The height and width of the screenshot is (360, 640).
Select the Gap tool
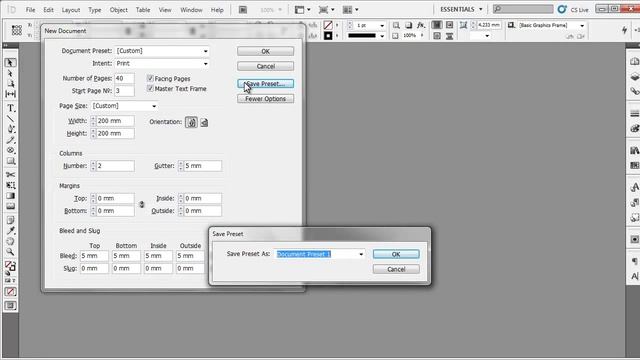(x=11, y=94)
